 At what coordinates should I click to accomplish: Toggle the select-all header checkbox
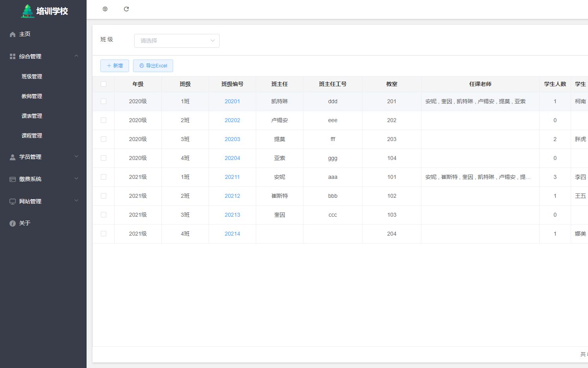[x=104, y=84]
